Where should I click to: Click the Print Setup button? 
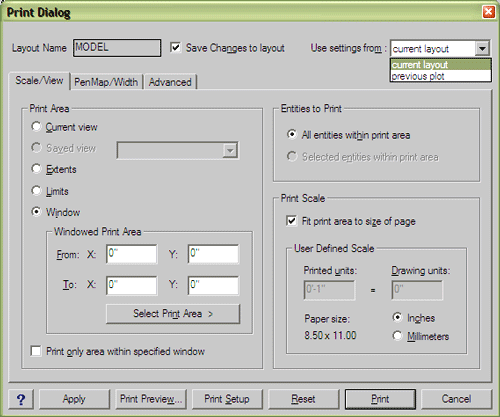click(x=227, y=399)
